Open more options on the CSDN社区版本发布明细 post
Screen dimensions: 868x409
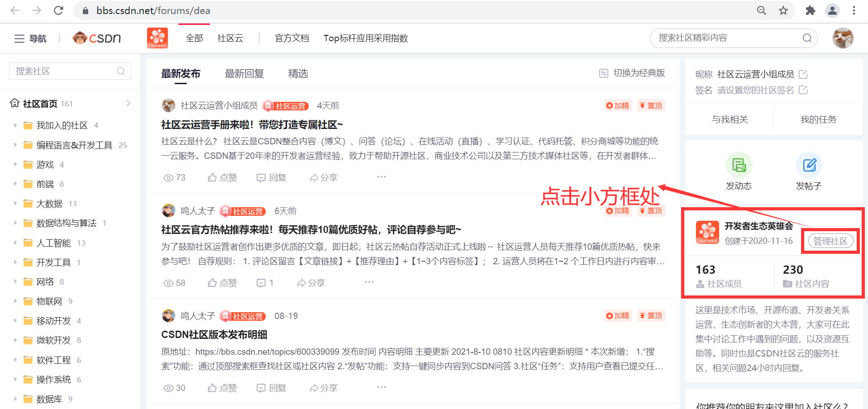382,387
